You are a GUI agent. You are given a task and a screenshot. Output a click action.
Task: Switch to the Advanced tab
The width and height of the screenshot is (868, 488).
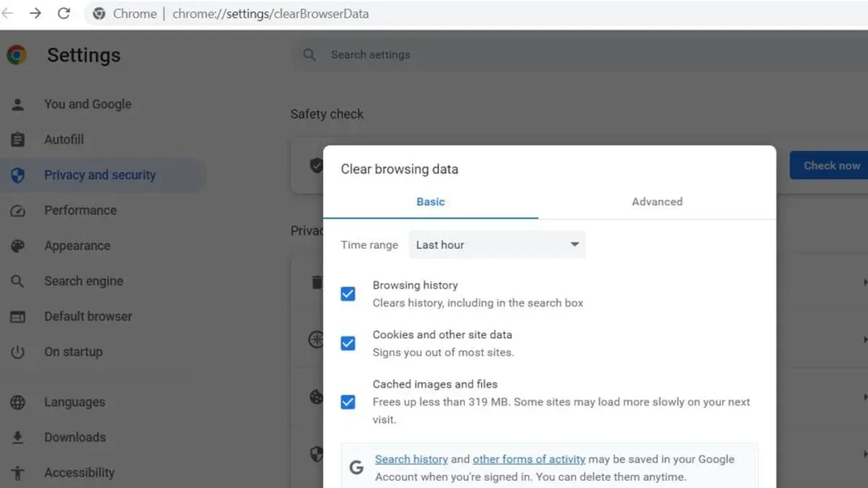pos(657,202)
